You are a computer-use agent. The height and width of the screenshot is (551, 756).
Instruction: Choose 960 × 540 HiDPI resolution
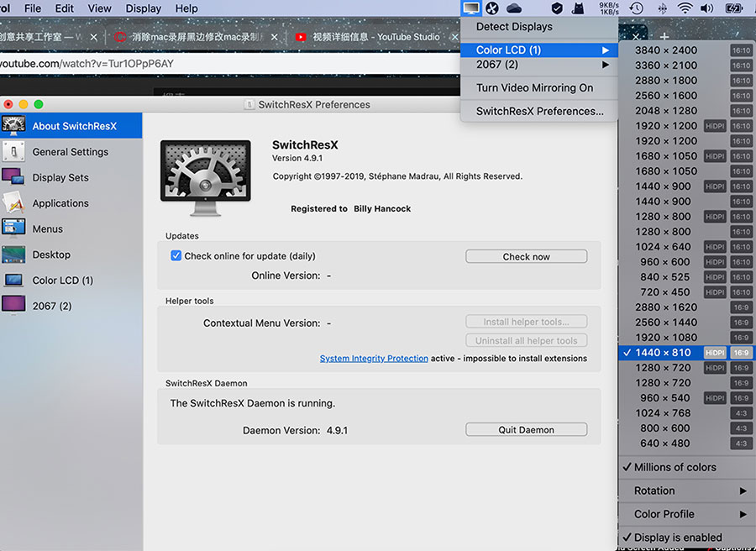coord(686,397)
